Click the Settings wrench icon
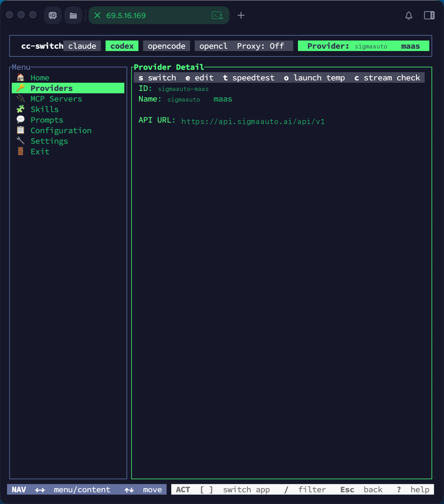 tap(20, 141)
